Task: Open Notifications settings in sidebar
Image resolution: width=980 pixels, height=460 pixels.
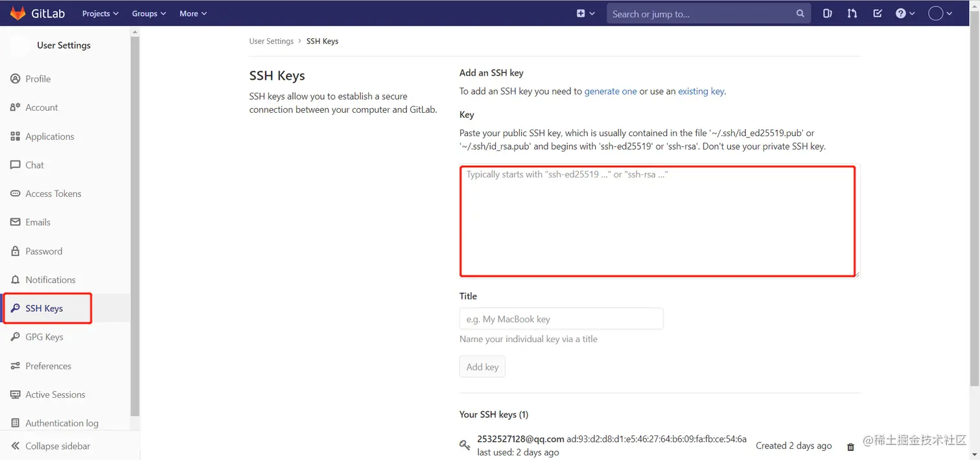Action: click(x=51, y=280)
